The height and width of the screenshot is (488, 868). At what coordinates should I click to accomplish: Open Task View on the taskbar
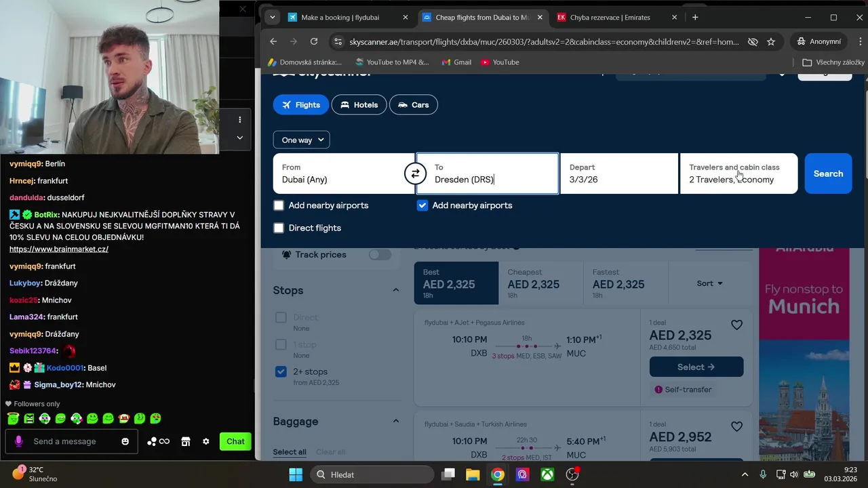(448, 474)
